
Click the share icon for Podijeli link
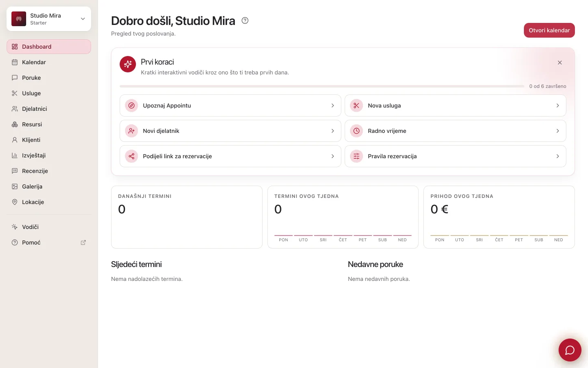click(131, 156)
